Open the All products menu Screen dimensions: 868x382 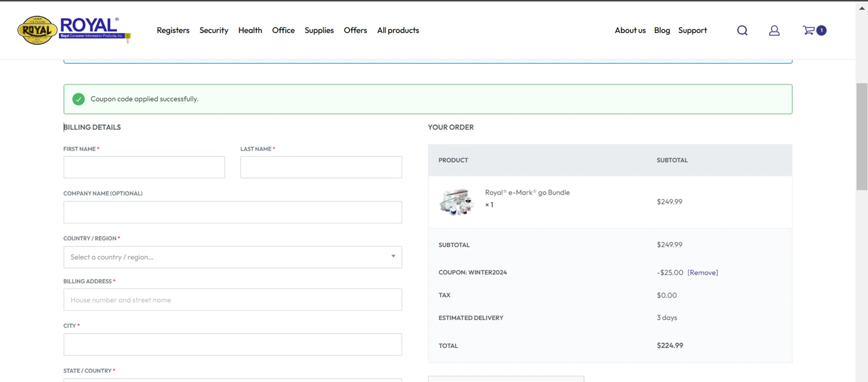point(398,30)
